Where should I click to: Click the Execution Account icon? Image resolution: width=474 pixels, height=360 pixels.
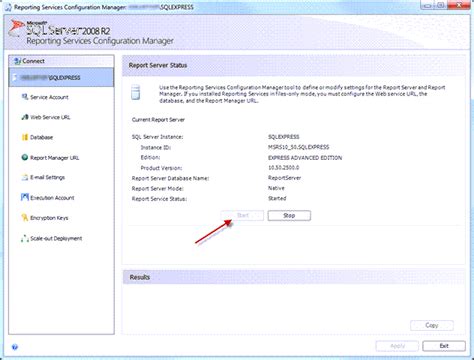click(x=25, y=197)
